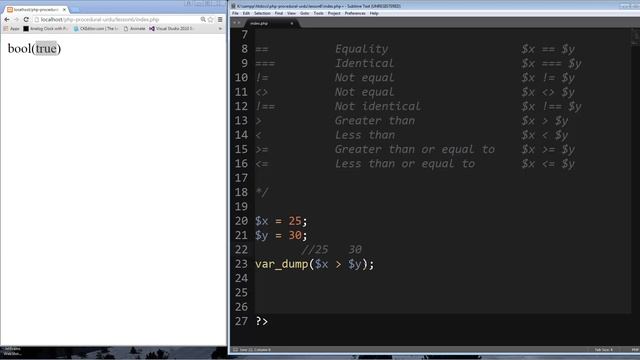640x360 pixels.
Task: Click the 'Identical' comment word
Action: pyautogui.click(x=364, y=63)
